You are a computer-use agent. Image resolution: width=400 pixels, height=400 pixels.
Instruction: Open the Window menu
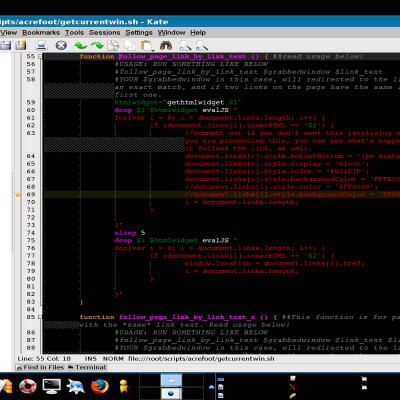171,33
